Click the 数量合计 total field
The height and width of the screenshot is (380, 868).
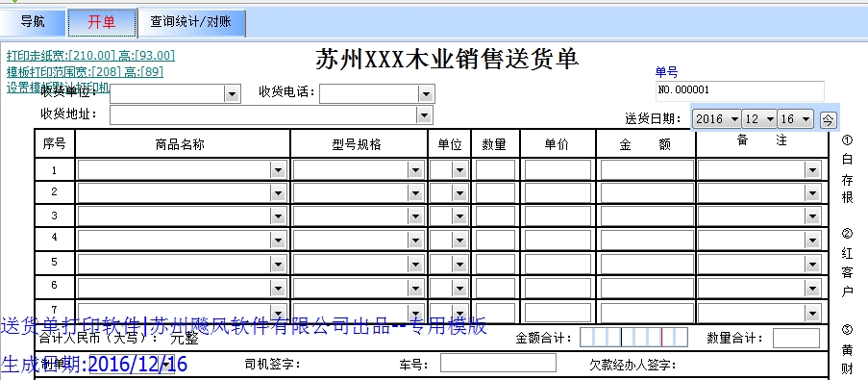(796, 338)
